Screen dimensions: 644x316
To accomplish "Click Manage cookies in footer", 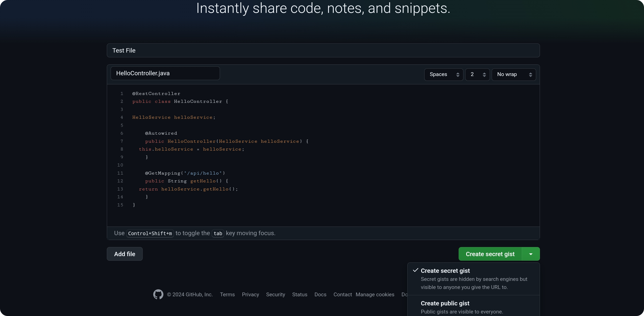I will coord(375,295).
